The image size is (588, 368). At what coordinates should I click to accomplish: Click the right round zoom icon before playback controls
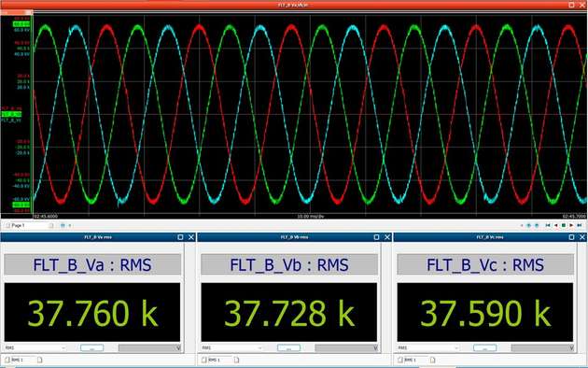537,225
